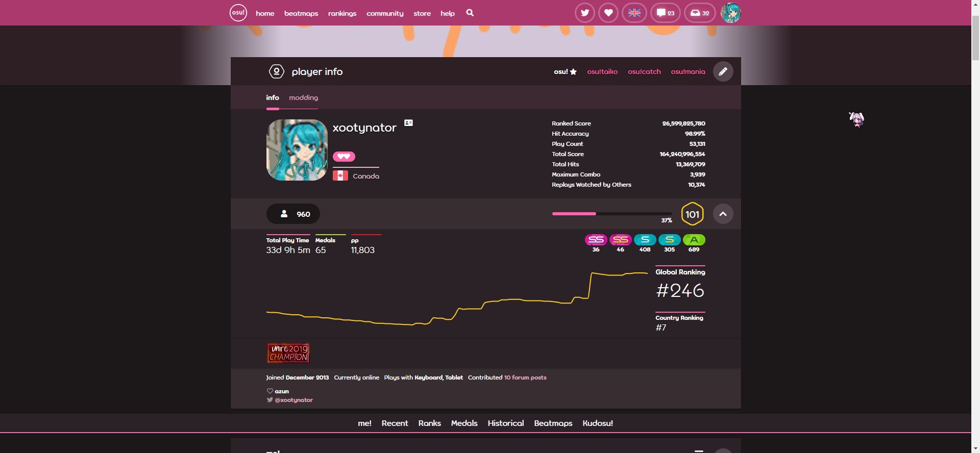This screenshot has width=980, height=453.
Task: Jump to the Recent section
Action: [395, 423]
